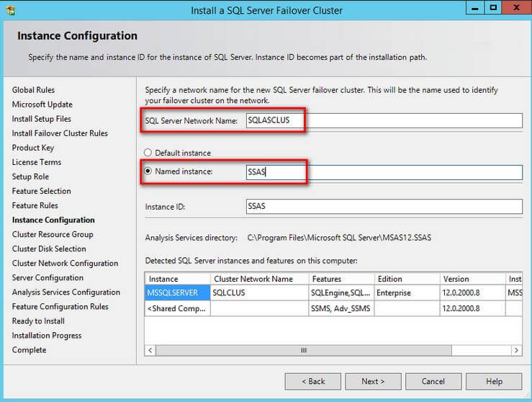Click the Enterprise edition cell
The height and width of the screenshot is (402, 532).
(407, 292)
